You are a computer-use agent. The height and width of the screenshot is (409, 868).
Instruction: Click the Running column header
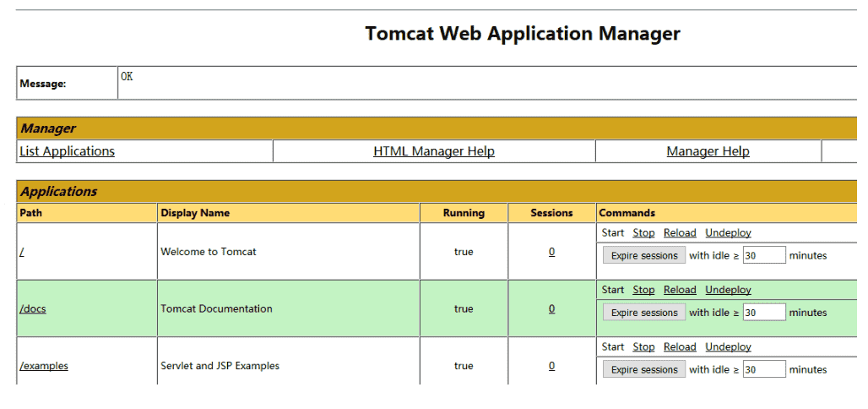pos(464,213)
